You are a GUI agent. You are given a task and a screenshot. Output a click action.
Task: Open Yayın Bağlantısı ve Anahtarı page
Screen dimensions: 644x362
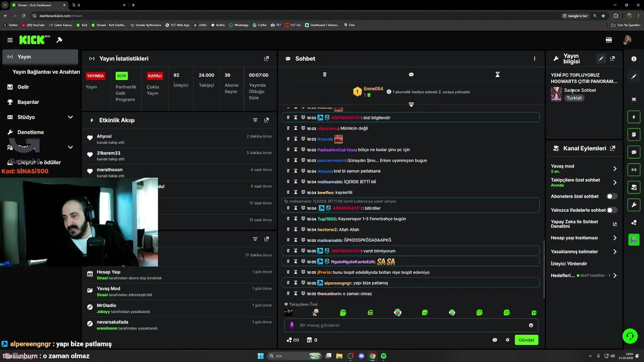pyautogui.click(x=46, y=72)
